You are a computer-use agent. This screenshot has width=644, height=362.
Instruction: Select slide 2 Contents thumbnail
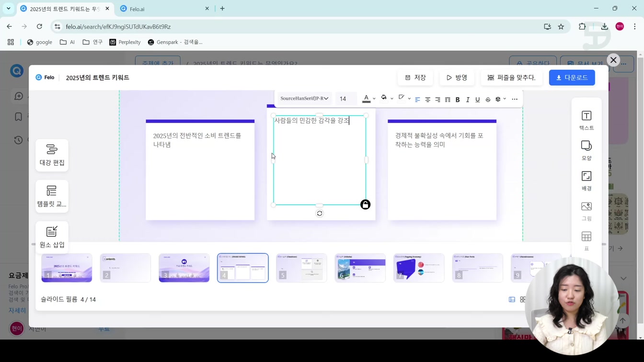click(126, 268)
